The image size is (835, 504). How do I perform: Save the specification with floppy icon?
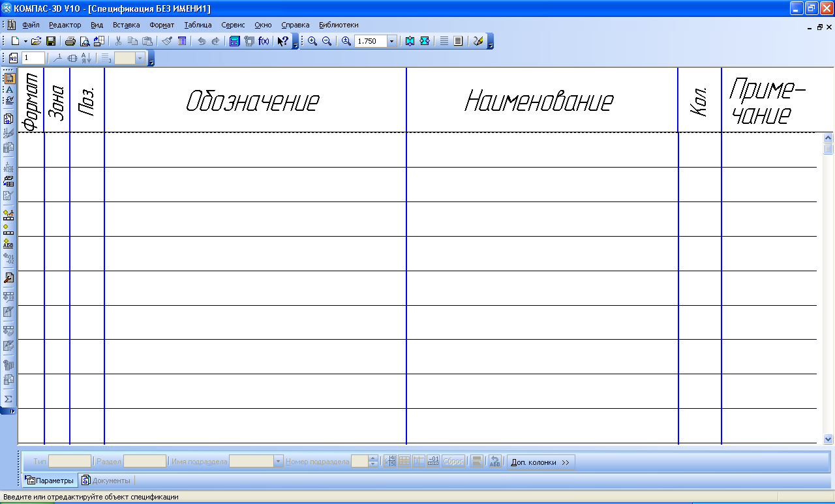[51, 41]
